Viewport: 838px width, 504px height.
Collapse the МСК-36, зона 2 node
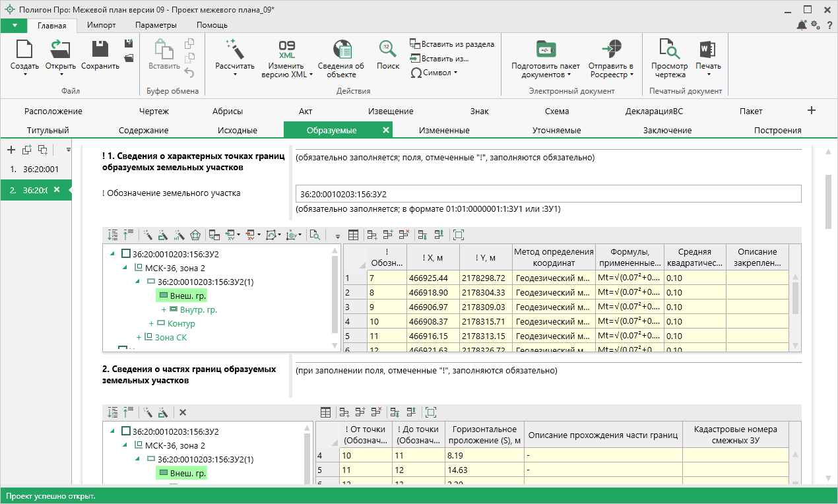[x=125, y=267]
